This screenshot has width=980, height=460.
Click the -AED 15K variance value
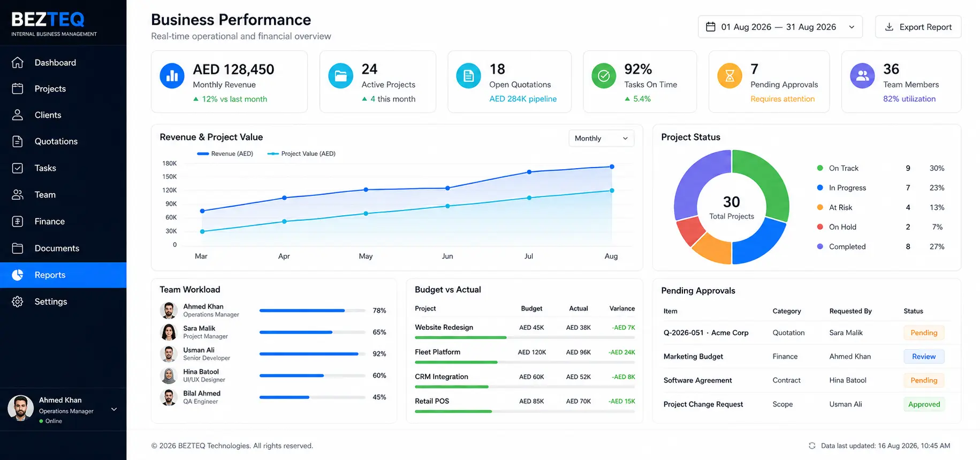click(x=622, y=401)
